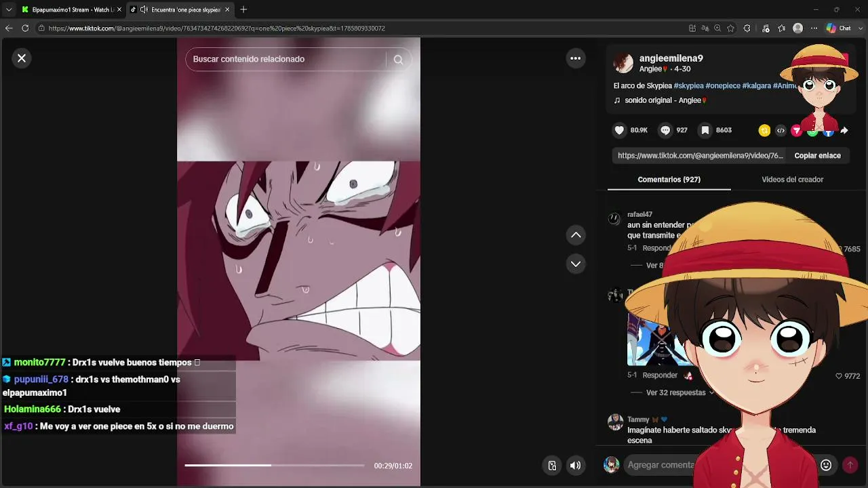The image size is (868, 488).
Task: Open the #kalgara hashtag
Action: coord(757,86)
